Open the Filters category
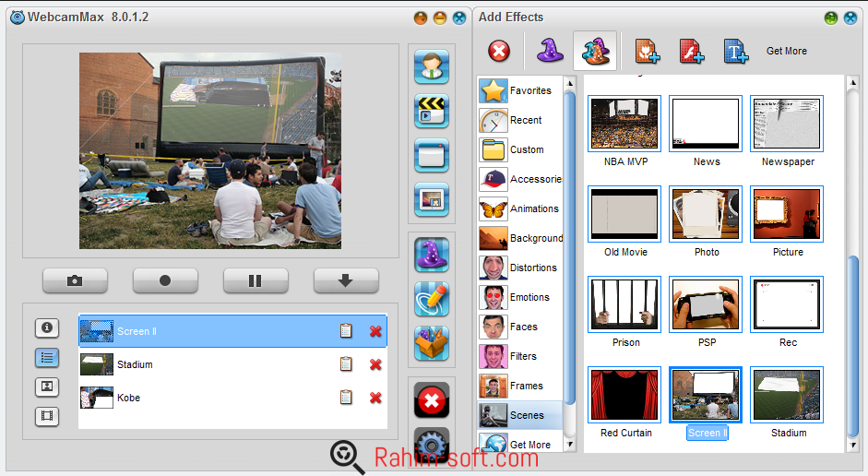Image resolution: width=868 pixels, height=476 pixels. [x=520, y=356]
